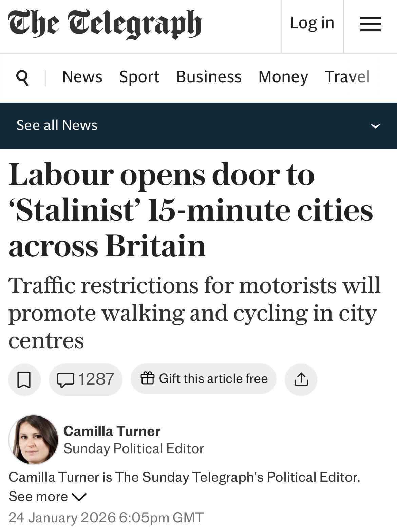Tap the share icon
Screen dimensions: 397x532
pyautogui.click(x=301, y=379)
